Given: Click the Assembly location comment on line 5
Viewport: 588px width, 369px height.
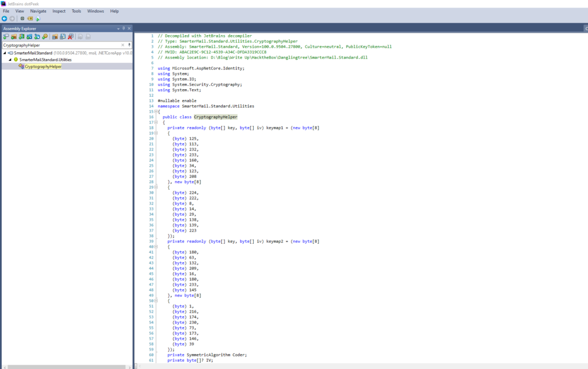Looking at the screenshot, I should [x=262, y=57].
